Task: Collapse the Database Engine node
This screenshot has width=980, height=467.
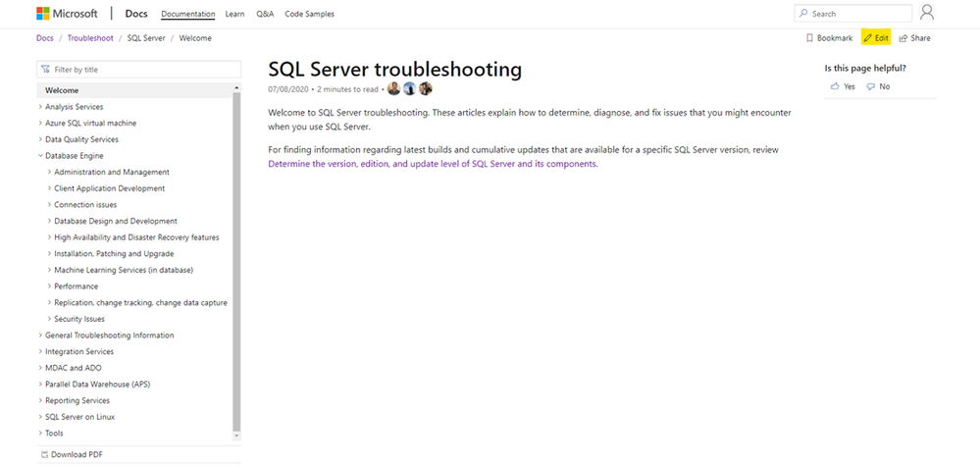Action: coord(40,156)
